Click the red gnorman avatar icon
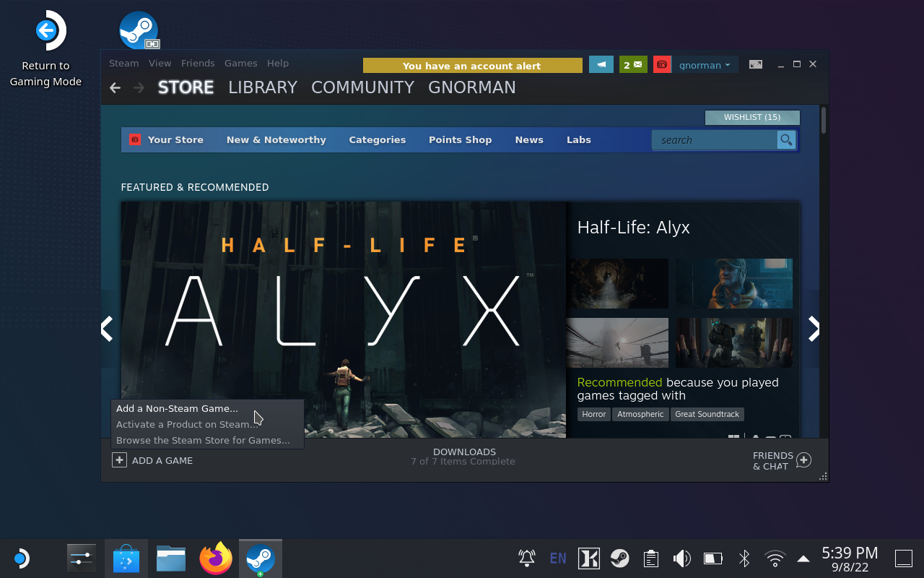 [662, 65]
